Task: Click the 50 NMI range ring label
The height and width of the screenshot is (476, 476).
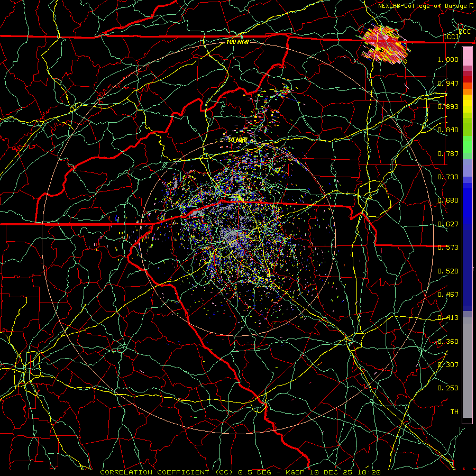Action: (x=237, y=140)
